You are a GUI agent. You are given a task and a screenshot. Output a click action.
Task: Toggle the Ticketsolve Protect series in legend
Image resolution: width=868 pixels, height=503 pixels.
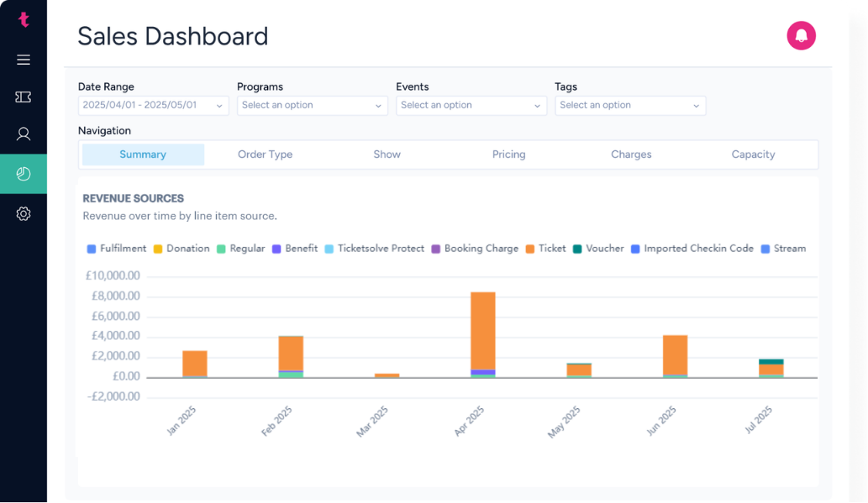374,249
